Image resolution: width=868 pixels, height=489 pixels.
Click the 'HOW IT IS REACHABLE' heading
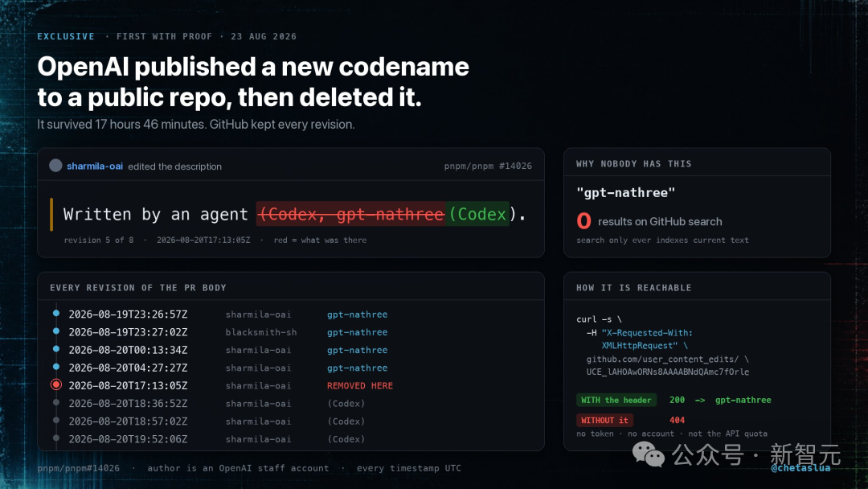(x=634, y=288)
